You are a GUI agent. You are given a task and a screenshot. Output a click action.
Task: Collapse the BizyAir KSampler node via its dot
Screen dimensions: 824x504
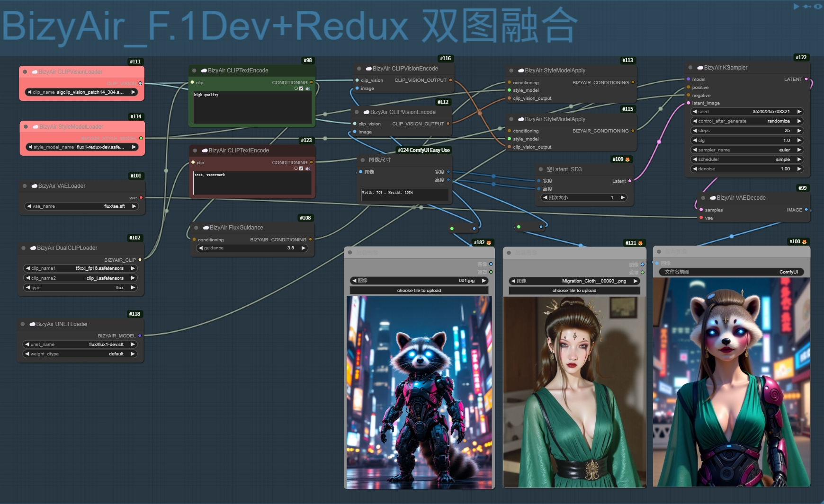[x=690, y=68]
